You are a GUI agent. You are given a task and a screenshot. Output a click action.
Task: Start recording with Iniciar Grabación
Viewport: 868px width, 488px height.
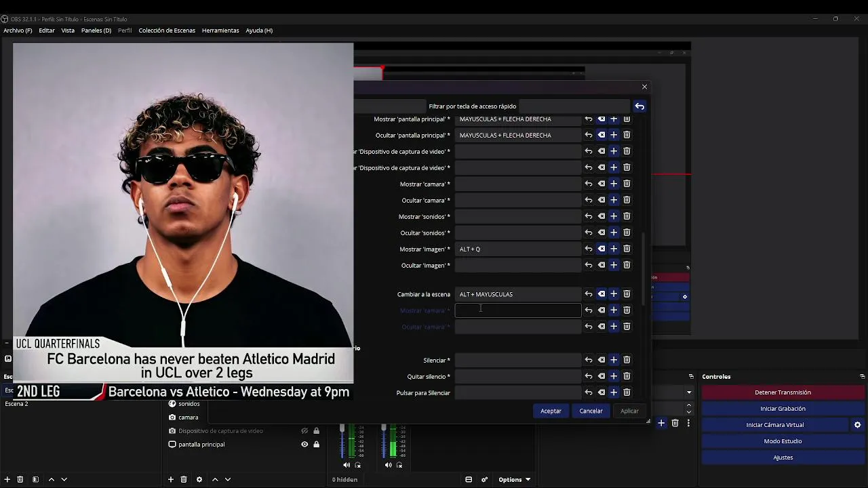coord(783,409)
